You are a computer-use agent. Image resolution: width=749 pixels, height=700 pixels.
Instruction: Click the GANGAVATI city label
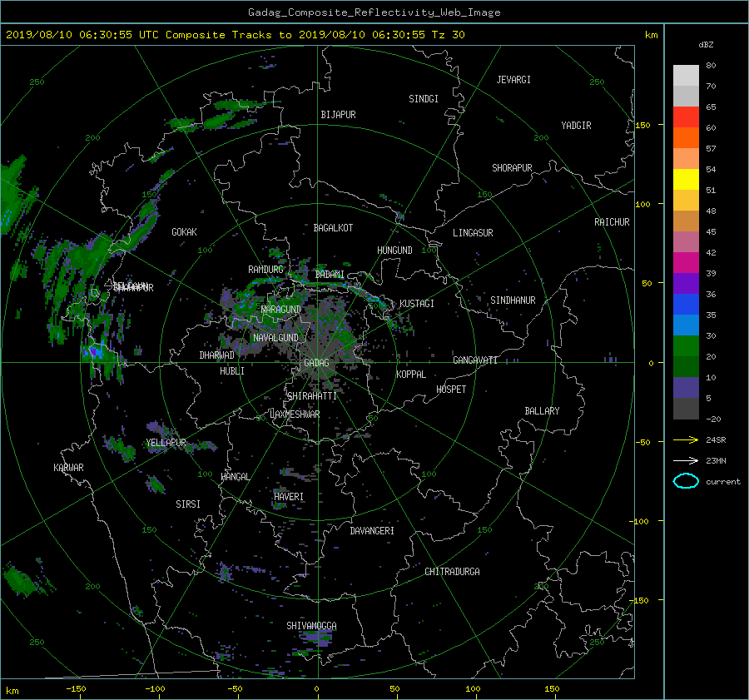(475, 360)
